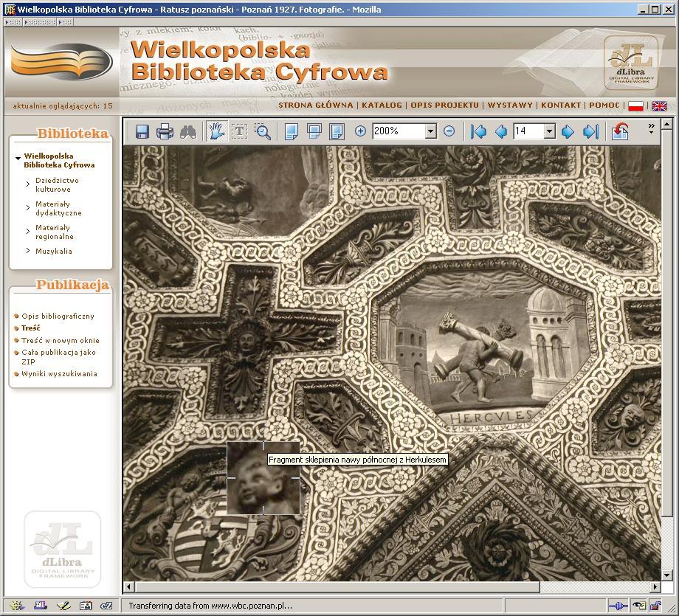Screen dimensions: 679x616
Task: Open Wyniki wyszukiwania link
Action: click(x=59, y=373)
